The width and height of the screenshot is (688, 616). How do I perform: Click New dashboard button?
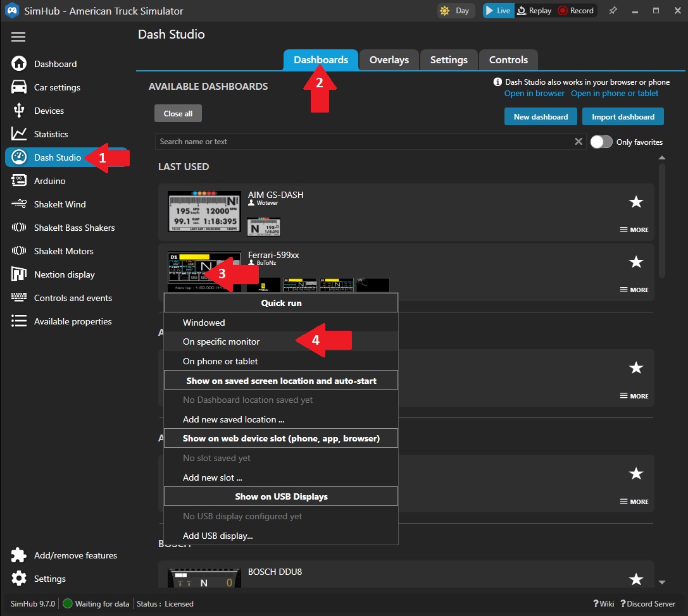coord(541,116)
